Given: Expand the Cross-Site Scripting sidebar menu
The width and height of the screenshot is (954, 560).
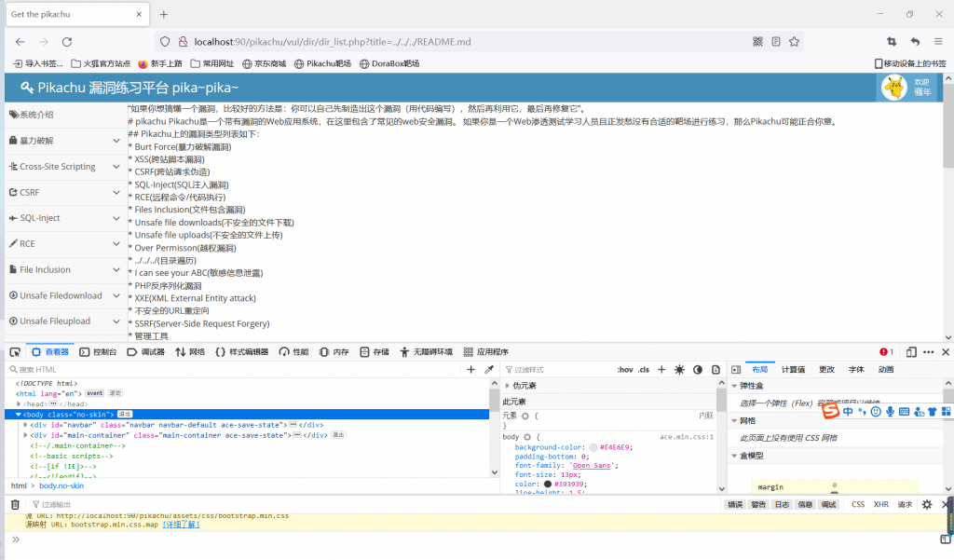Looking at the screenshot, I should tap(65, 166).
